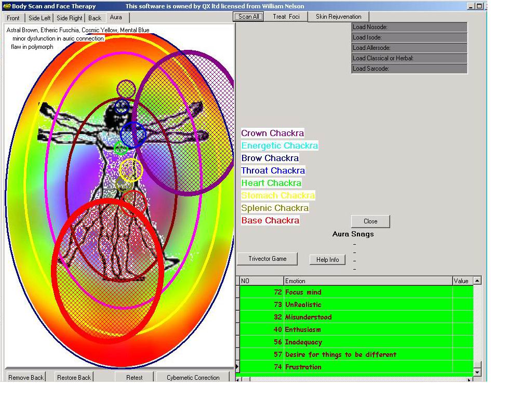Click the 'flaw in polymorph' text

(32, 47)
